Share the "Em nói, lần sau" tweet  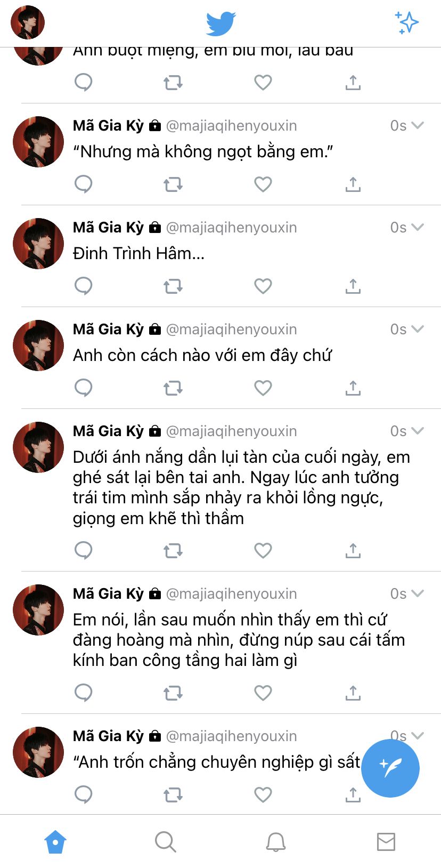[353, 693]
